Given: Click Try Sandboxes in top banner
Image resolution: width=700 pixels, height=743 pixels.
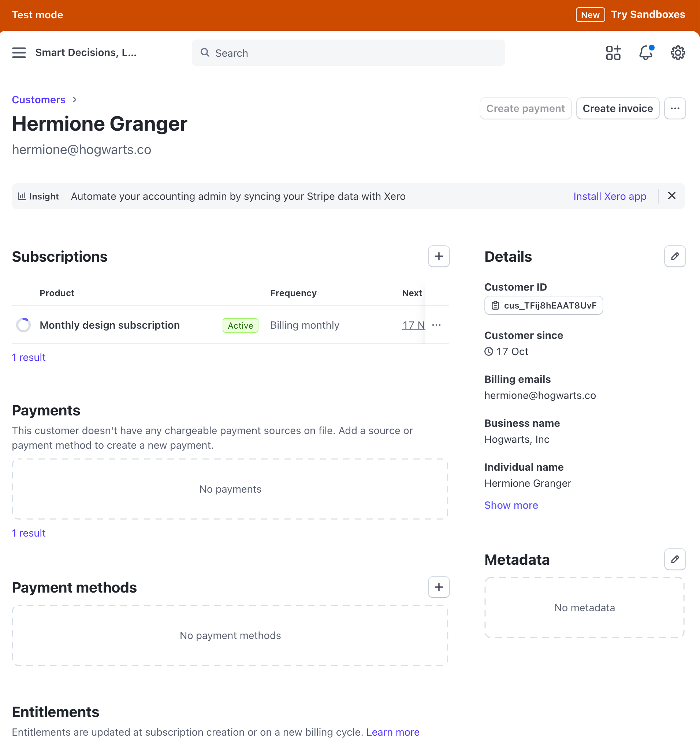Looking at the screenshot, I should pyautogui.click(x=648, y=15).
